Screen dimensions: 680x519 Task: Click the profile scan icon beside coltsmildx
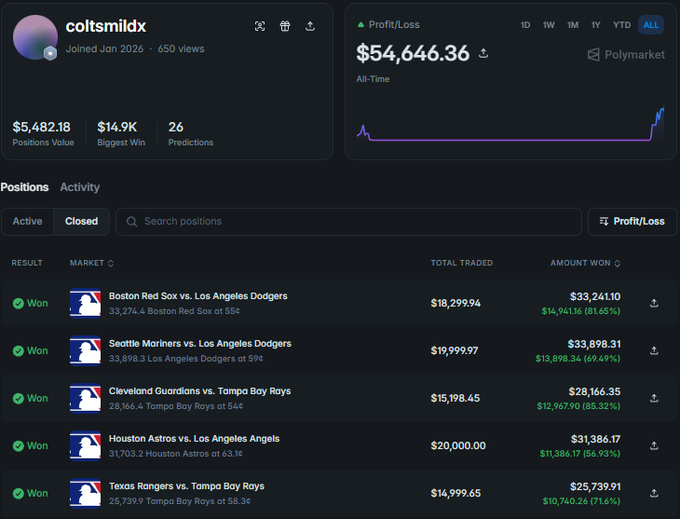(260, 26)
